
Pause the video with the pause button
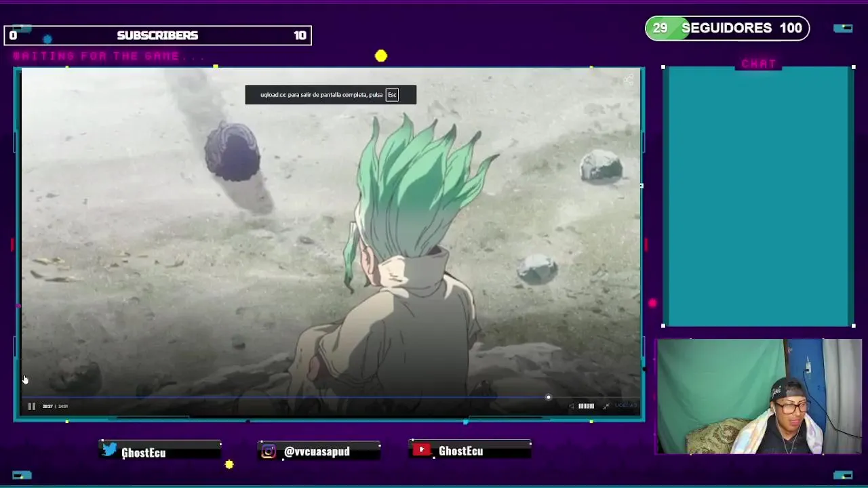(x=31, y=406)
